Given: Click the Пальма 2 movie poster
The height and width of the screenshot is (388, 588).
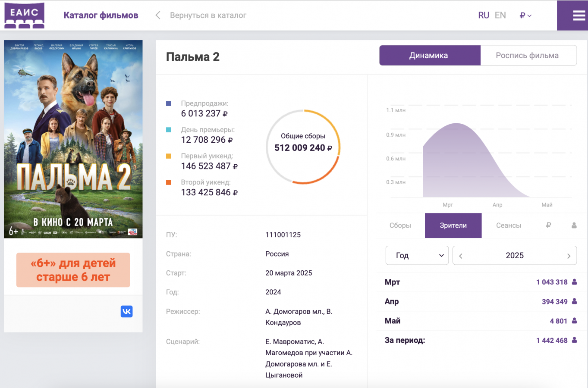Looking at the screenshot, I should tap(73, 139).
